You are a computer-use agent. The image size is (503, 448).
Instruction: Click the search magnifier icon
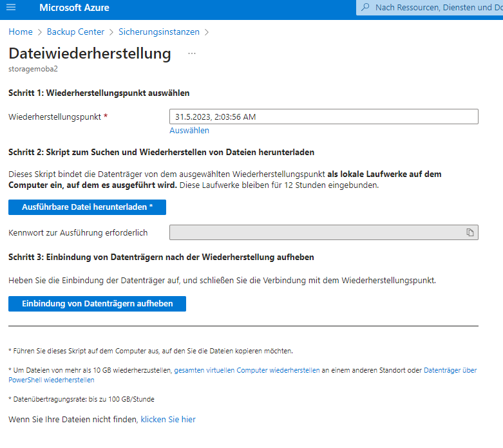coord(365,7)
